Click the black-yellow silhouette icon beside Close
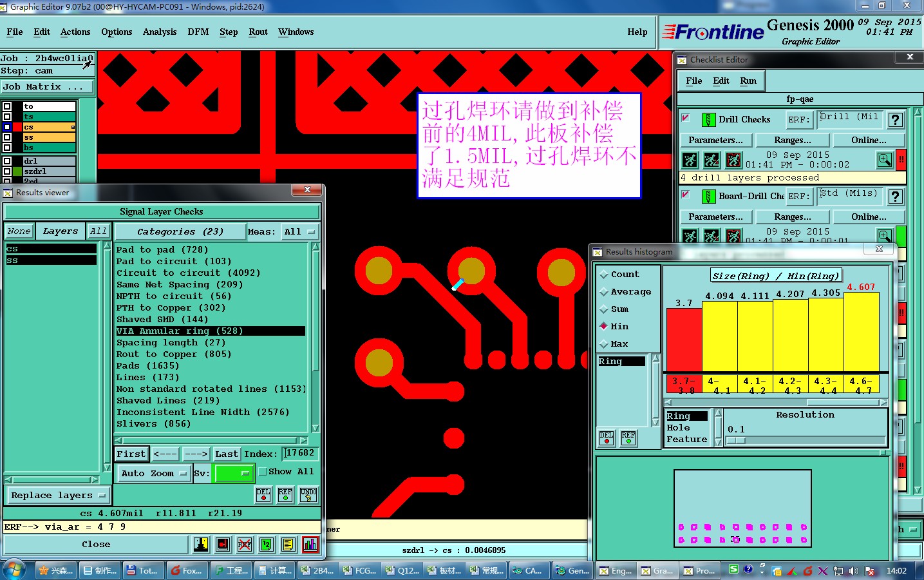924x580 pixels. (x=201, y=545)
